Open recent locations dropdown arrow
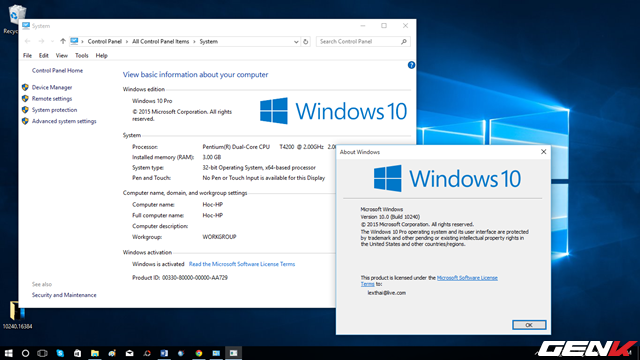This screenshot has height=360, width=640. tap(52, 42)
